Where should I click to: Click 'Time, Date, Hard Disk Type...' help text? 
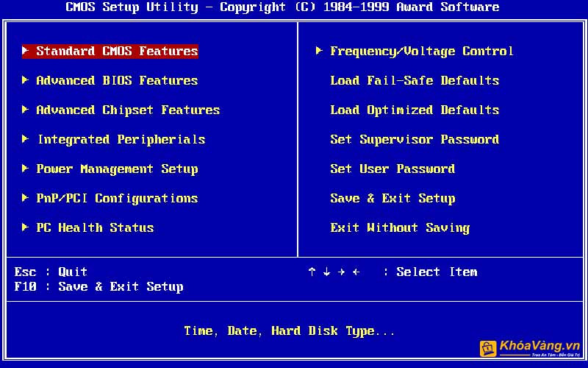(289, 331)
